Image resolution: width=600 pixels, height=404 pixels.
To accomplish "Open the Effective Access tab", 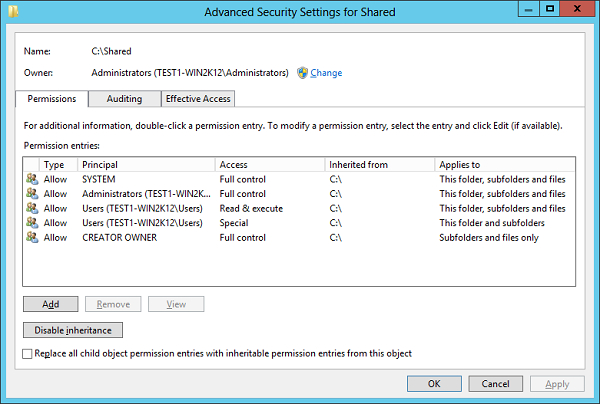I will click(x=198, y=99).
